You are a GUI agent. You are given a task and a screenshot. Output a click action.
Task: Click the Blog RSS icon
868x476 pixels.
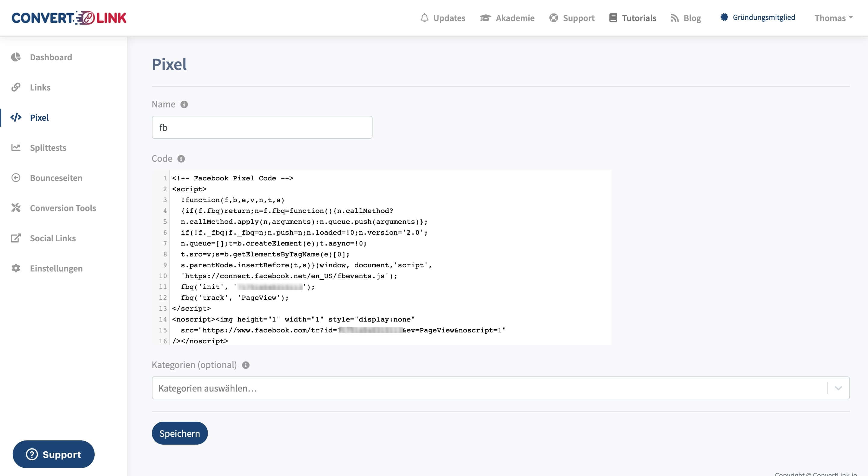tap(675, 18)
